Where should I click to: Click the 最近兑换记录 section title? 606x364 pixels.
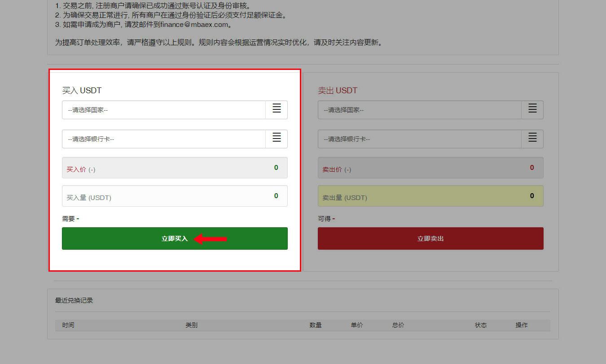(74, 300)
